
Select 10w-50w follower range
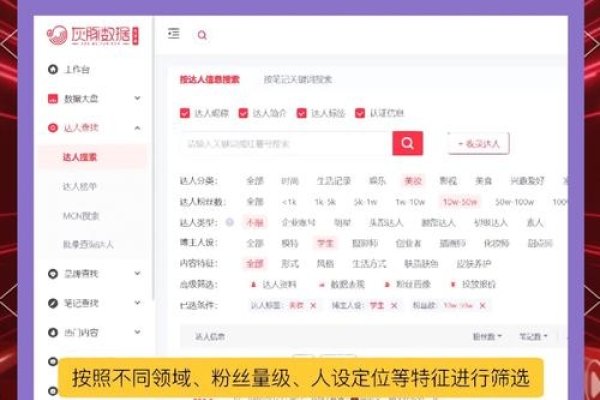click(x=460, y=202)
